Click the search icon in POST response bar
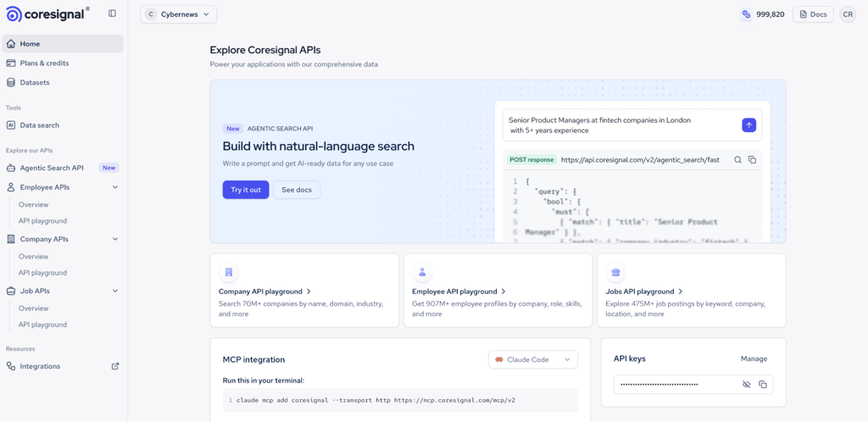 [x=738, y=160]
